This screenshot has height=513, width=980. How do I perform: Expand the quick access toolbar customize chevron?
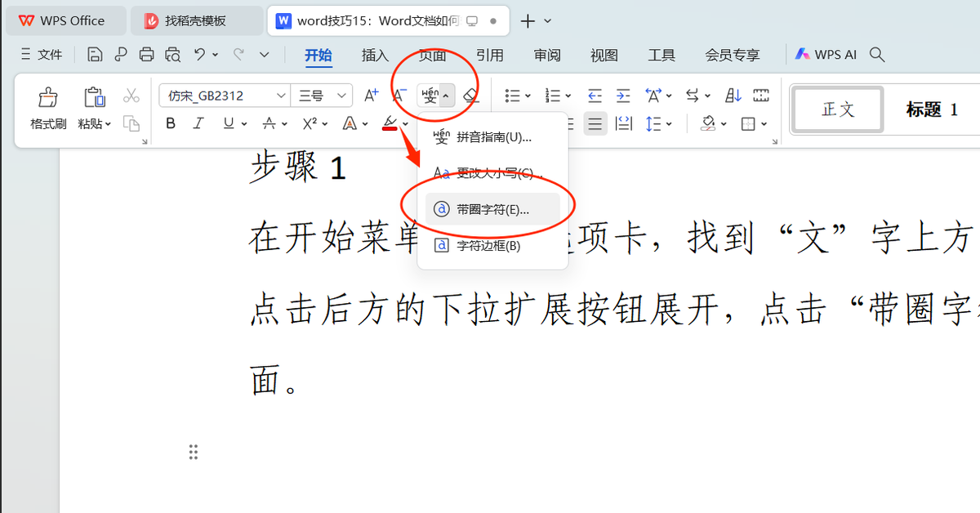pyautogui.click(x=264, y=55)
